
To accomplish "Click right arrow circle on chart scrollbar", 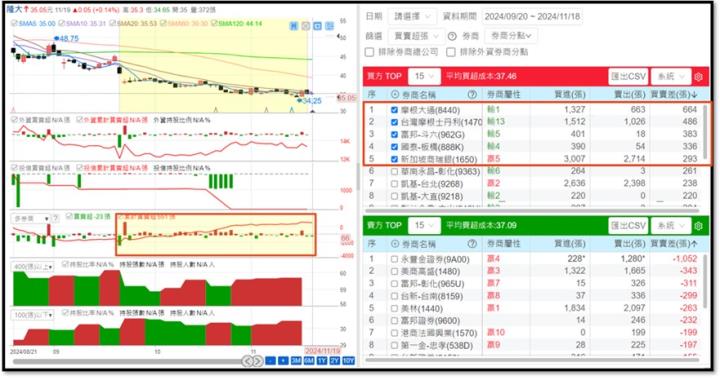I will (258, 361).
